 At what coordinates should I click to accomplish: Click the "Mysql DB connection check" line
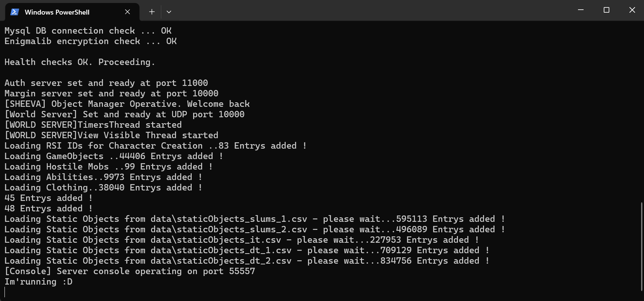point(88,31)
